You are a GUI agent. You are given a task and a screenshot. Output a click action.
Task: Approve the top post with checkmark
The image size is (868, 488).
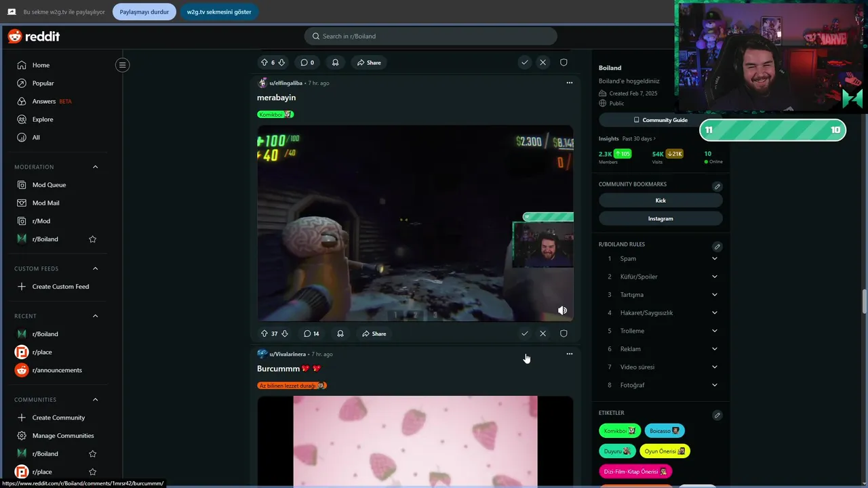coord(524,62)
